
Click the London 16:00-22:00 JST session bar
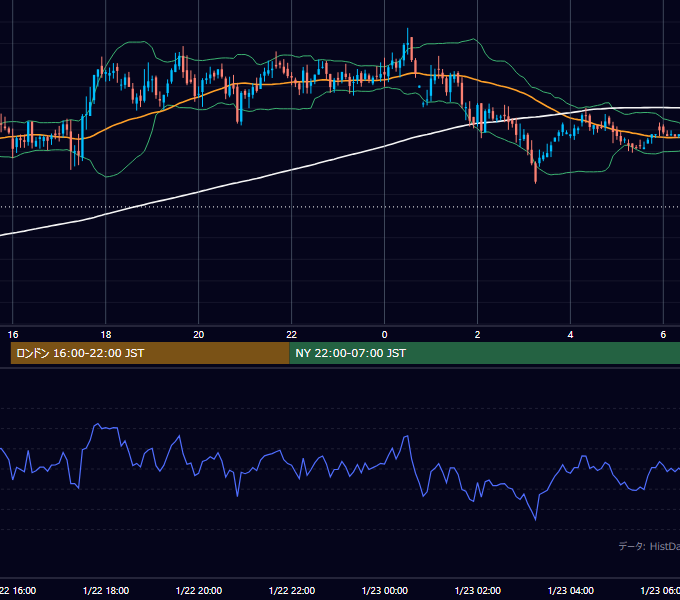[150, 353]
